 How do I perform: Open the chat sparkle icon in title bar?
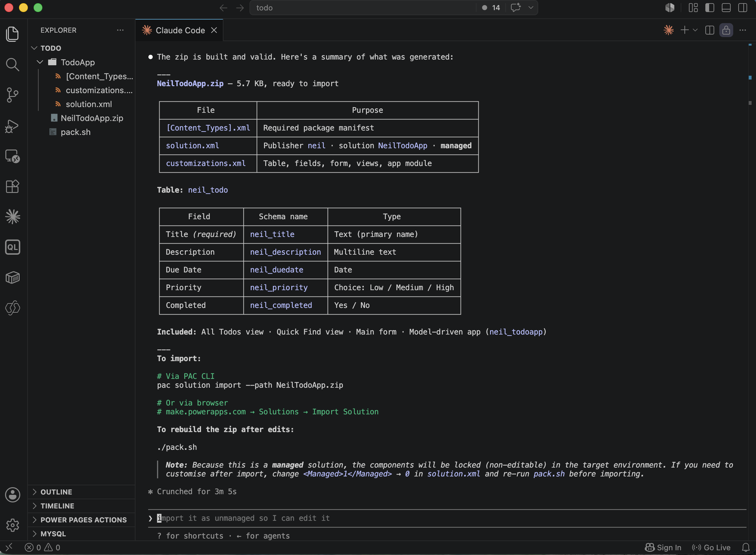tap(515, 7)
